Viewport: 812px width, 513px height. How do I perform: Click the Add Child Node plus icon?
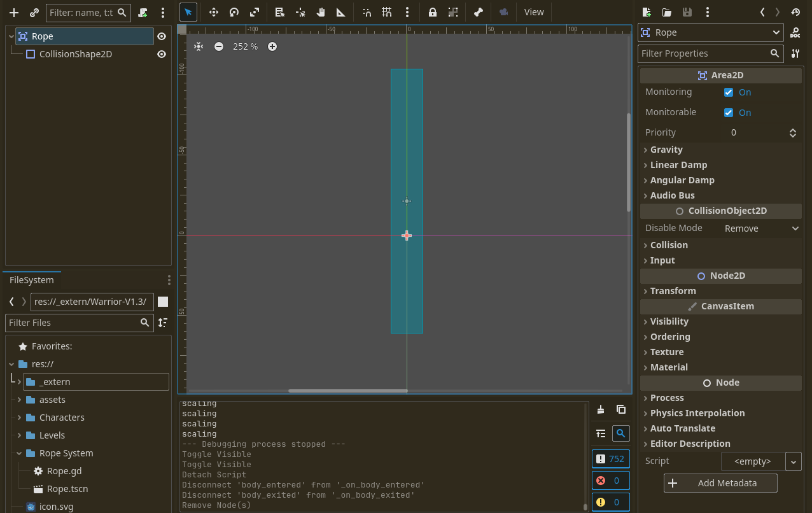tap(14, 12)
